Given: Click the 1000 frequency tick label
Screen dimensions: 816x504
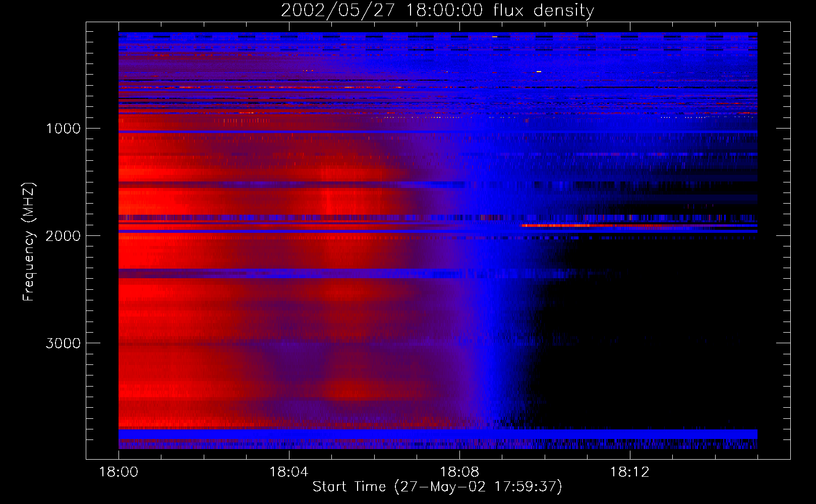Looking at the screenshot, I should [63, 129].
